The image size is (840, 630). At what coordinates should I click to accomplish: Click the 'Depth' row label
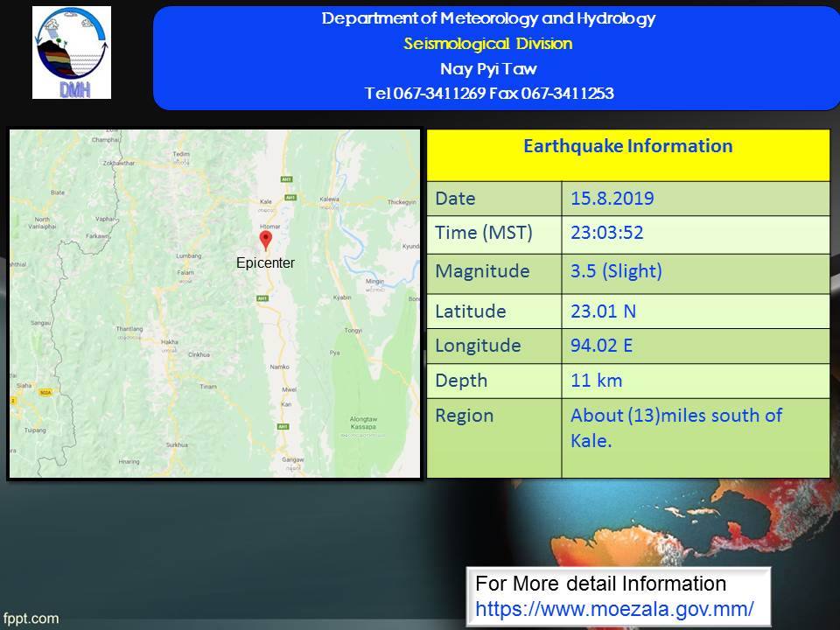pos(461,381)
